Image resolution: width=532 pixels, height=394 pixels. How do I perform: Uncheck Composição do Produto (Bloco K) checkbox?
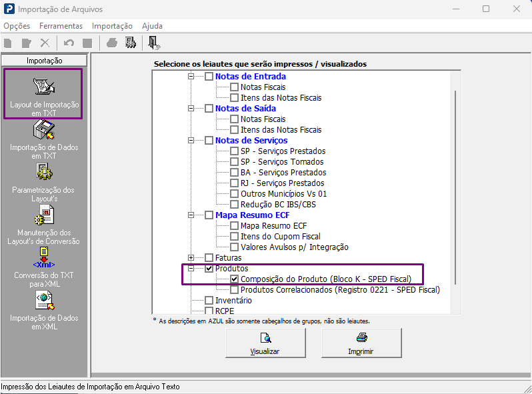(x=234, y=279)
